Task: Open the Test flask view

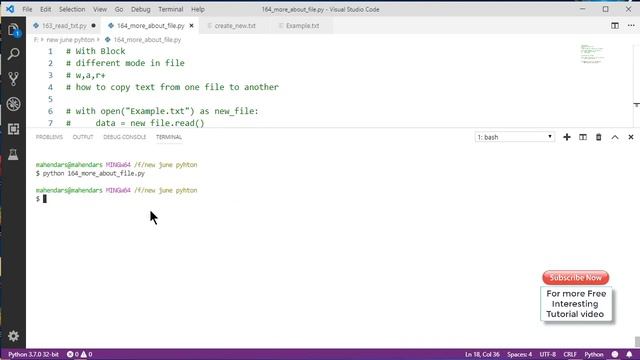Action: click(x=13, y=154)
